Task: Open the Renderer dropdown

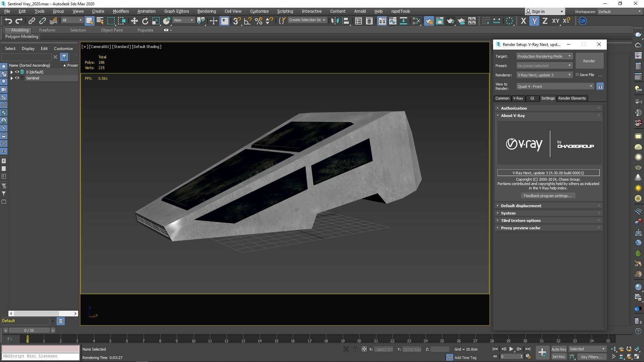Action: point(544,75)
